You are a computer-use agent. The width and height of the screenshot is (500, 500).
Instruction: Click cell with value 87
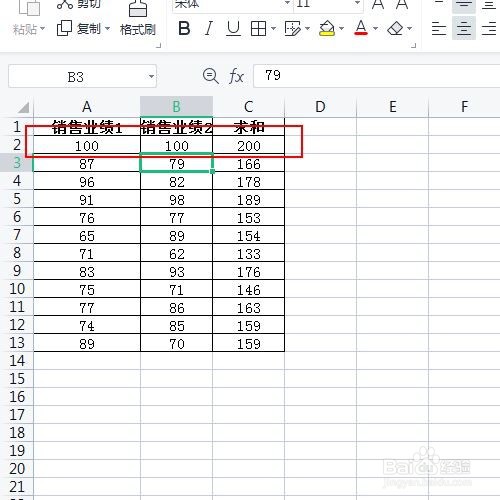87,163
